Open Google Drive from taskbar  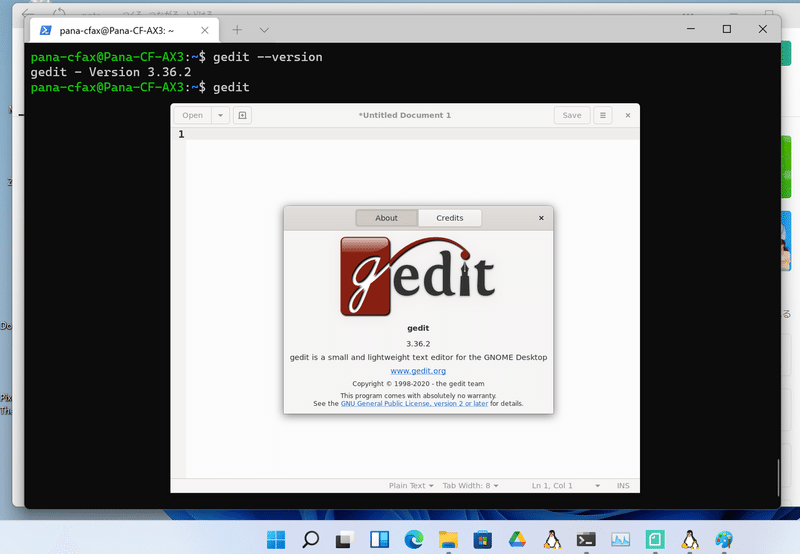coord(517,539)
